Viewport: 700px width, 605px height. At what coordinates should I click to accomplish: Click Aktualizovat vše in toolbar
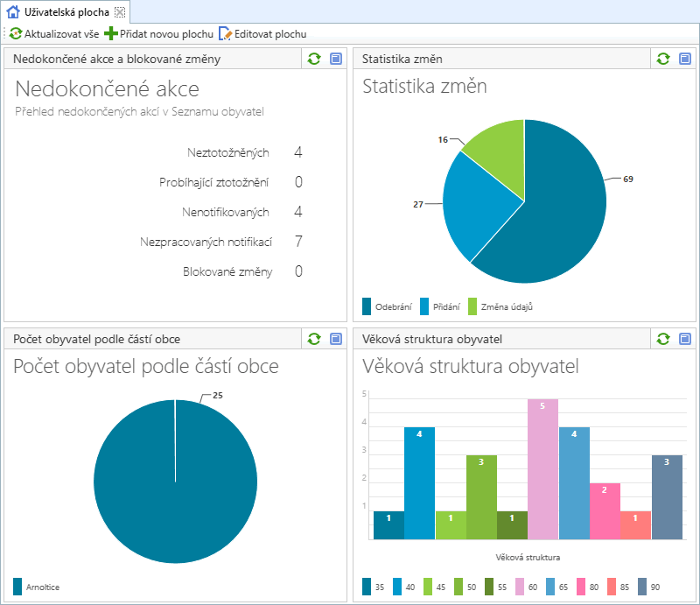pyautogui.click(x=54, y=34)
